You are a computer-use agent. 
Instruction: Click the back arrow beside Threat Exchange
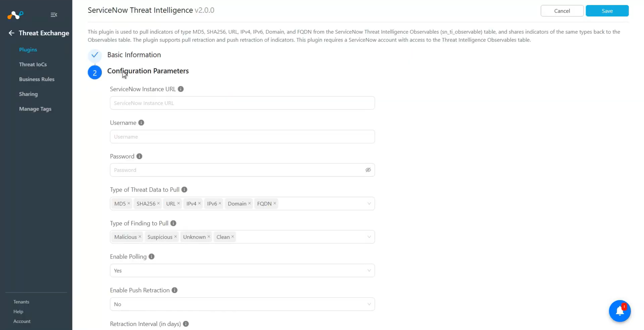pos(11,33)
